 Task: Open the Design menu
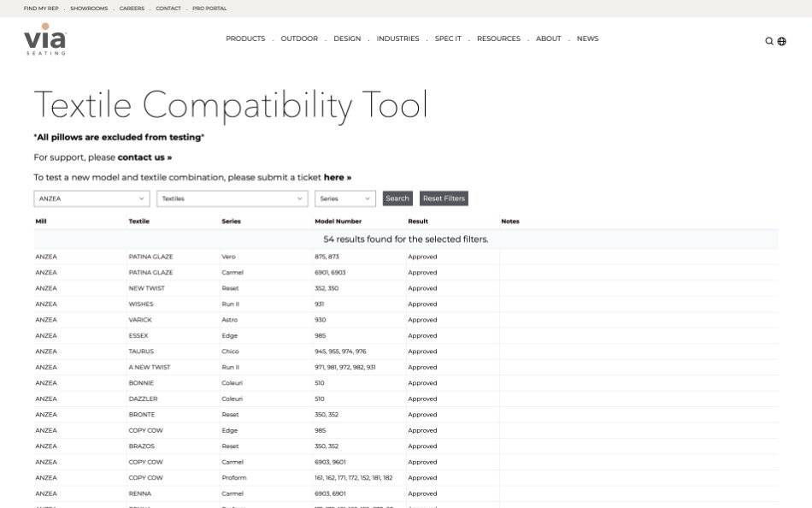tap(347, 38)
